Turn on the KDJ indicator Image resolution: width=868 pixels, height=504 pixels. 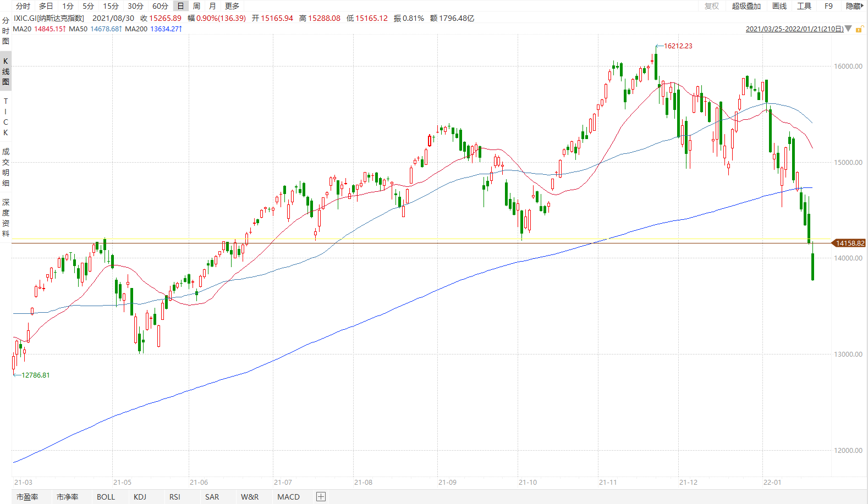pos(140,497)
